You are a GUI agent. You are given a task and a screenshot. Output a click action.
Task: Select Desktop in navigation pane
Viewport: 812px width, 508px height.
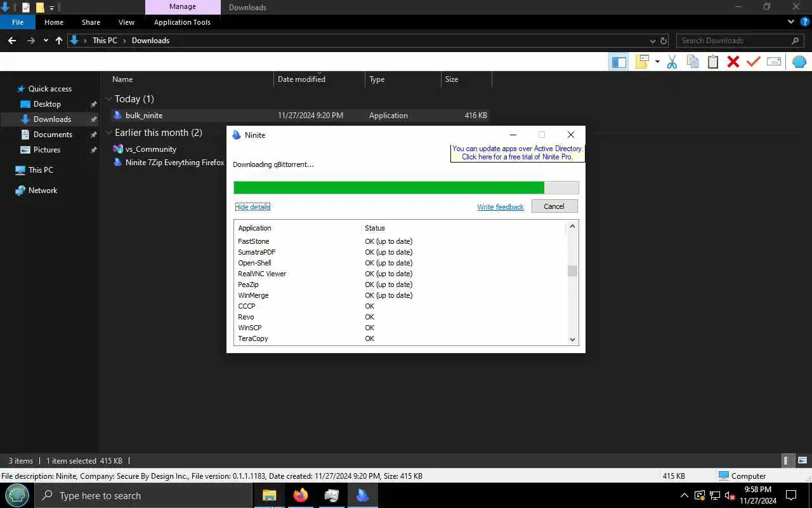click(47, 104)
